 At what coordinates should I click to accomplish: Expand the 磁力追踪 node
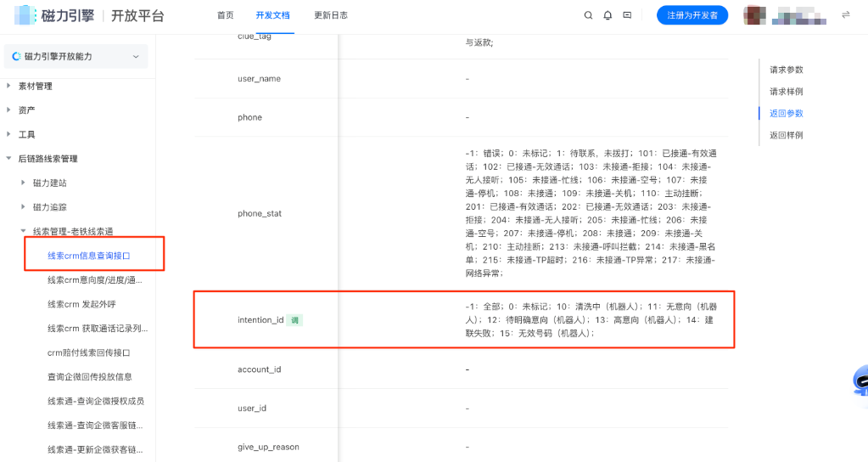pyautogui.click(x=23, y=206)
